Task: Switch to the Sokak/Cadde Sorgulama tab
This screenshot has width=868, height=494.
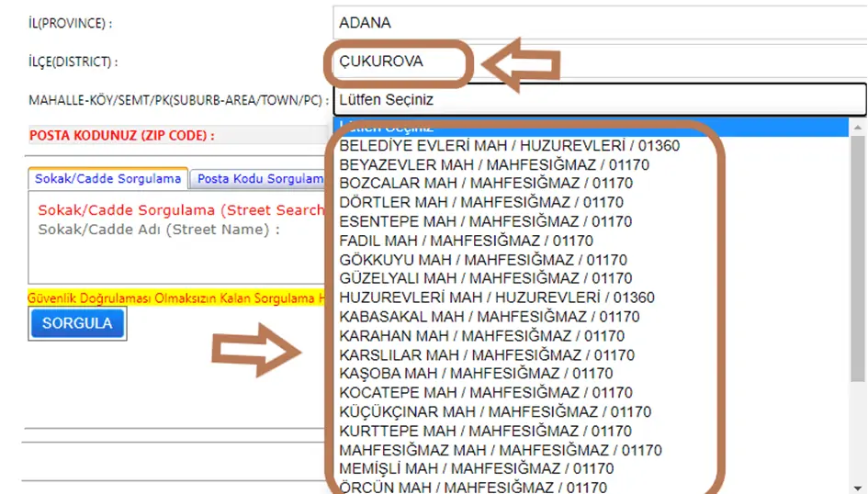Action: click(107, 179)
